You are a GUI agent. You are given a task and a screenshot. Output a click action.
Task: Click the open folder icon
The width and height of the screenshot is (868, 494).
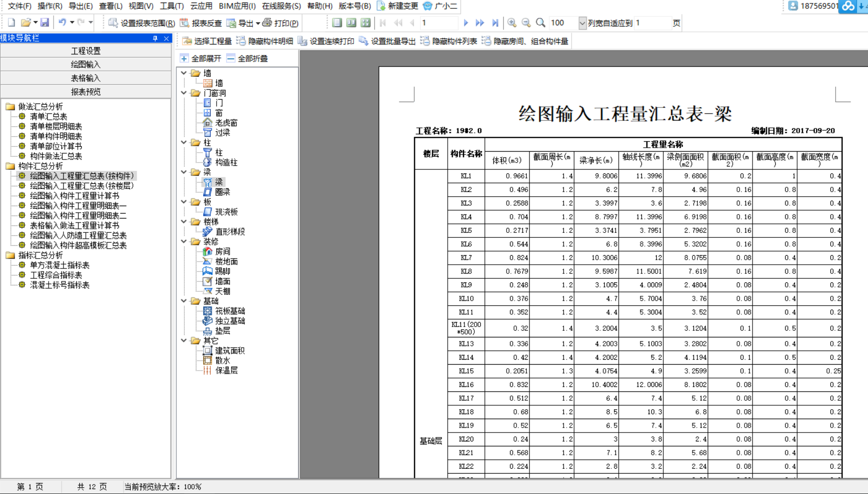click(26, 23)
